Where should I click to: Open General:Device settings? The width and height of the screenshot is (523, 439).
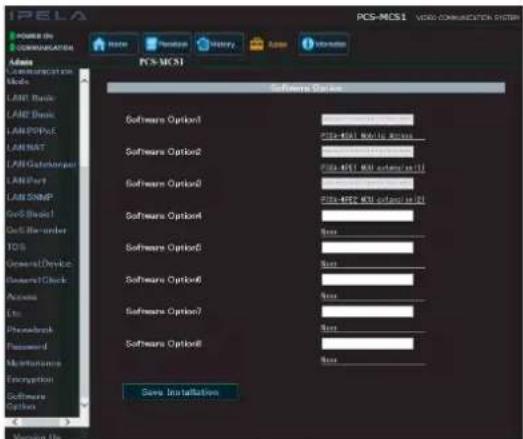tap(39, 264)
